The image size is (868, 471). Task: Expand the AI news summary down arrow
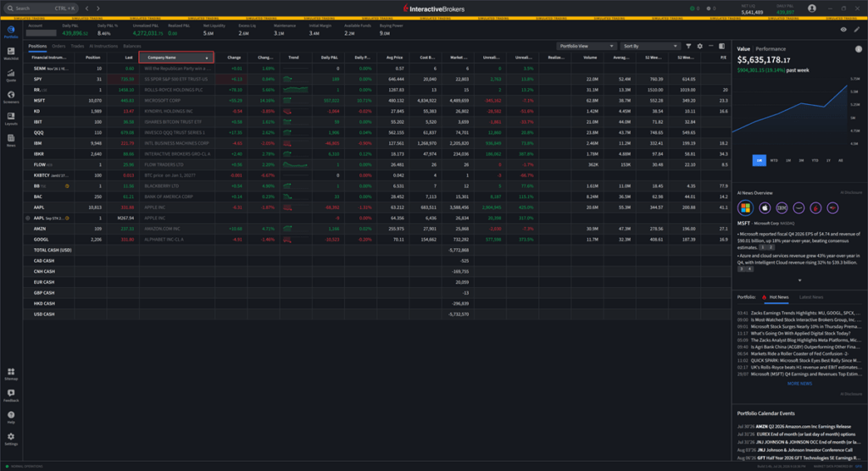click(x=799, y=280)
